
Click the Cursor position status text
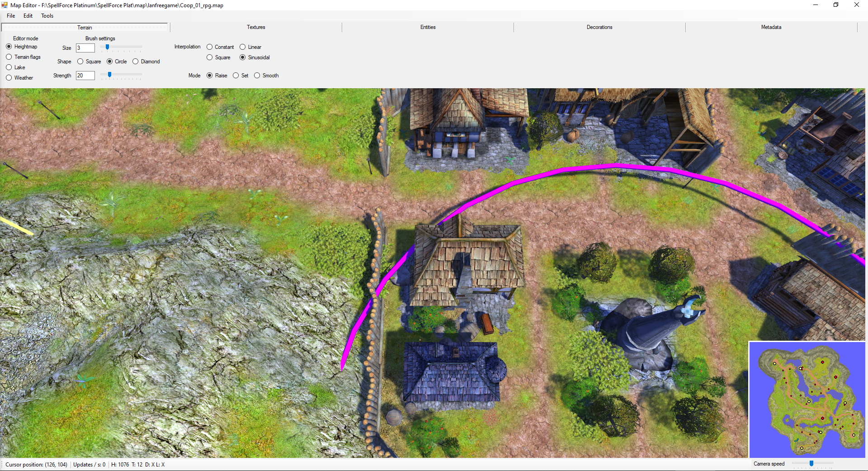pyautogui.click(x=36, y=465)
